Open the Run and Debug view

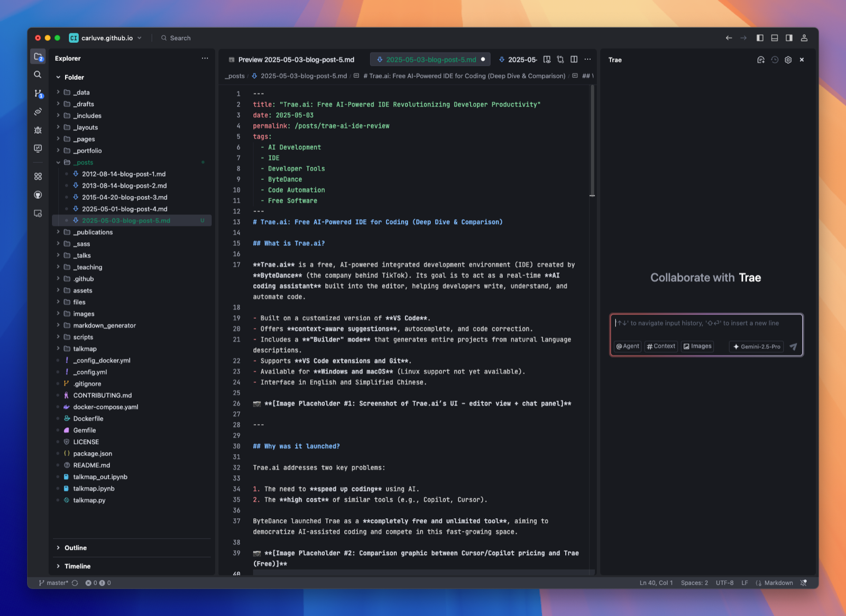(x=38, y=130)
